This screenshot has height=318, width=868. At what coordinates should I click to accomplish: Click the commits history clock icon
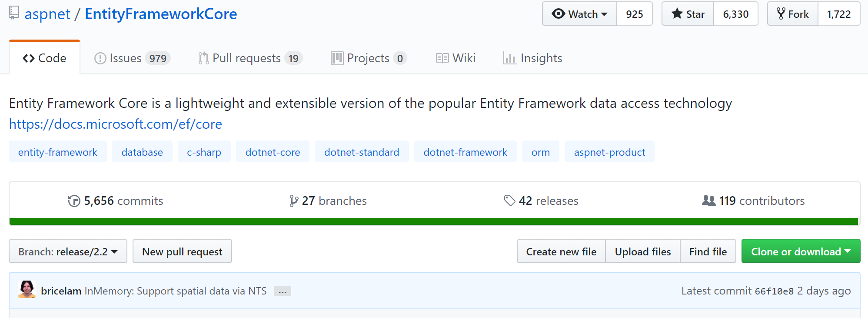pos(74,201)
